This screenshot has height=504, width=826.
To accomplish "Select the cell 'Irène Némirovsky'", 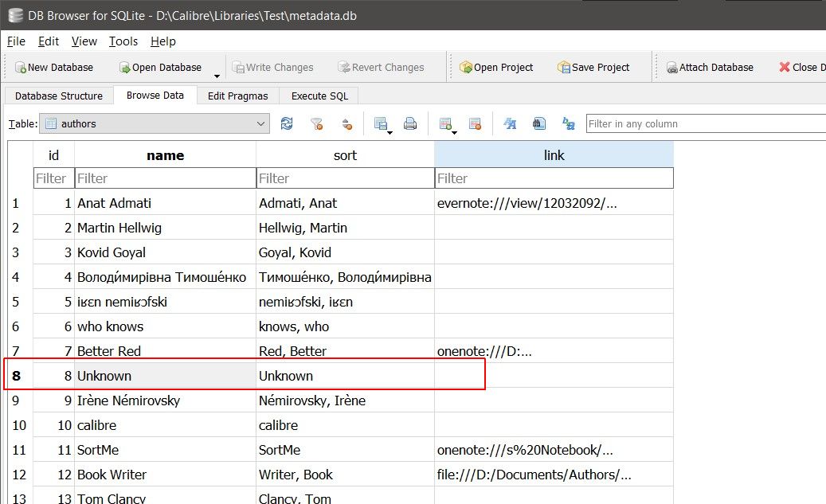I will 166,400.
